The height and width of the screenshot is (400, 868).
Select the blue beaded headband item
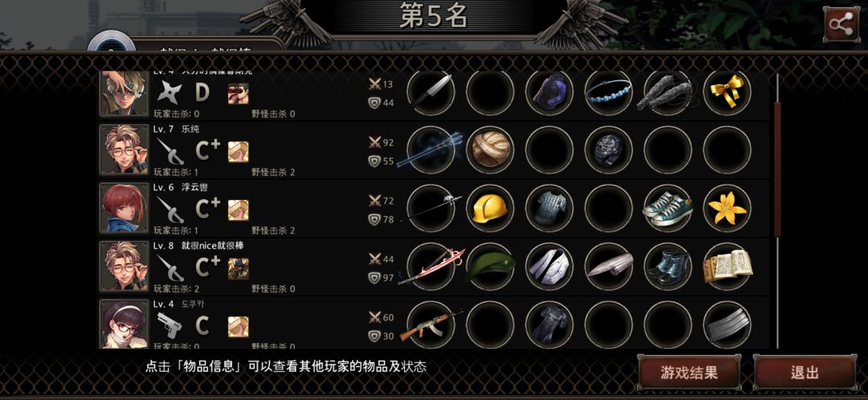(608, 92)
